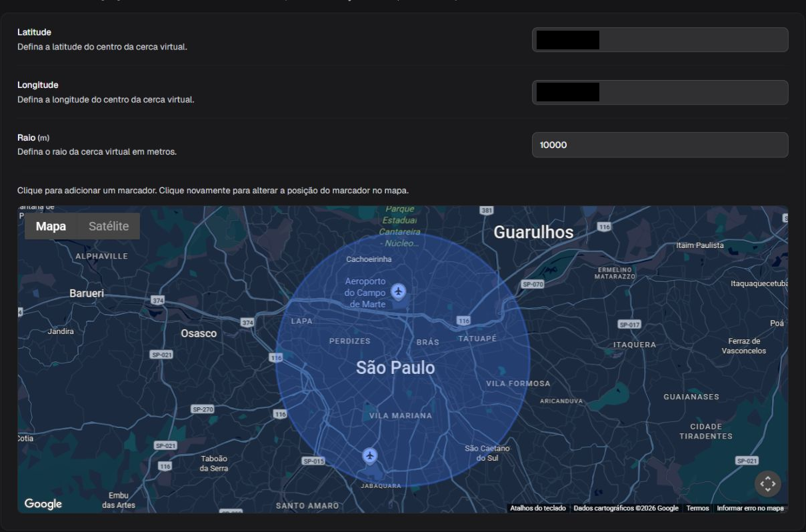
Task: Click the São Paulo label on map
Action: 395,367
